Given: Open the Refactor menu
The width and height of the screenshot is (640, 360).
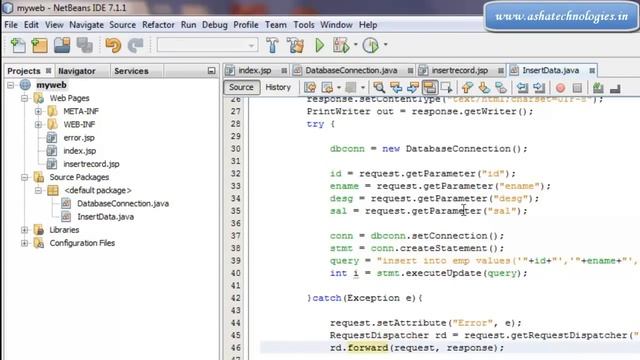Looking at the screenshot, I should click(x=158, y=25).
